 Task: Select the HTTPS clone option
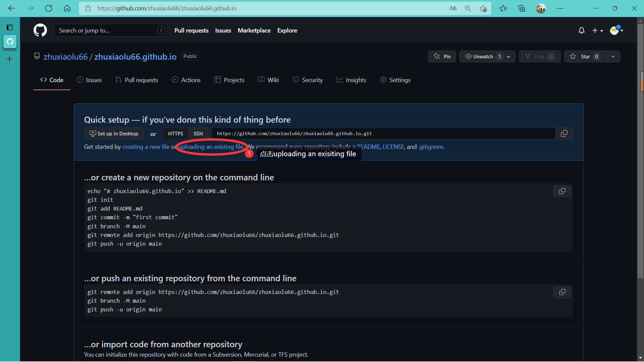click(175, 133)
